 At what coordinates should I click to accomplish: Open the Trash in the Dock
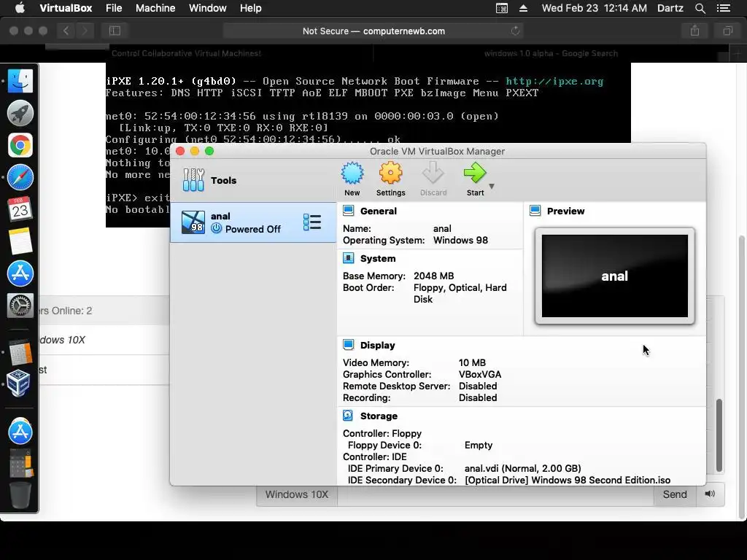pos(20,495)
